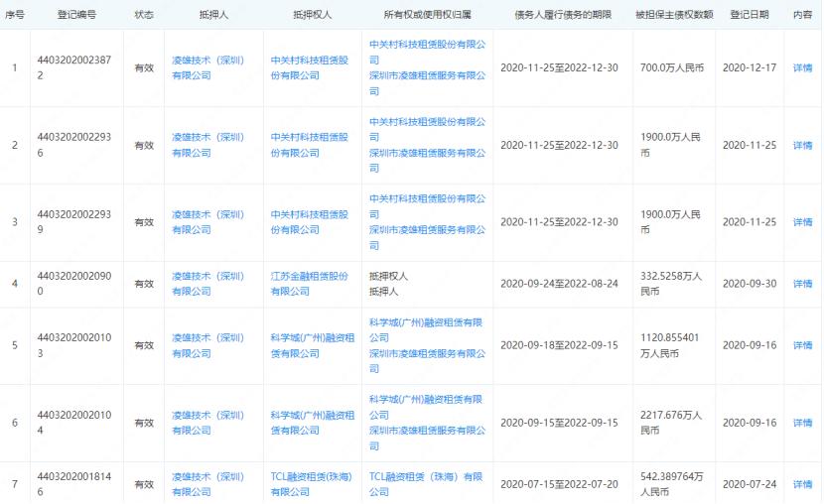824x504 pixels.
Task: Select registration number 44032020020900
Action: coord(74,284)
